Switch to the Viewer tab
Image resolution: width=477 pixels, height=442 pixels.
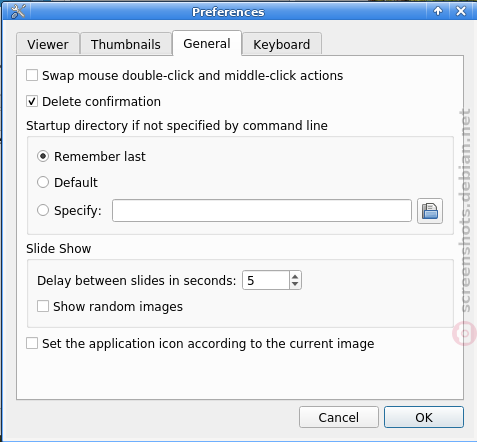(x=48, y=44)
